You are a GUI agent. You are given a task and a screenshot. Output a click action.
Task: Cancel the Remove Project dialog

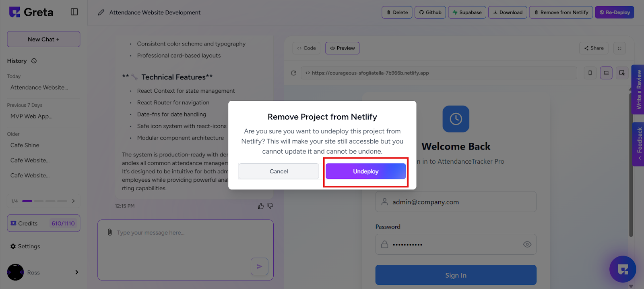click(x=279, y=171)
